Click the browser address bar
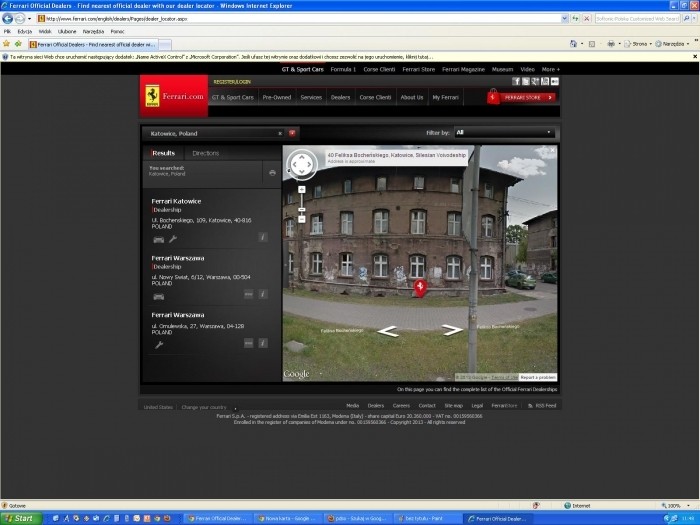700x525 pixels. [x=300, y=18]
